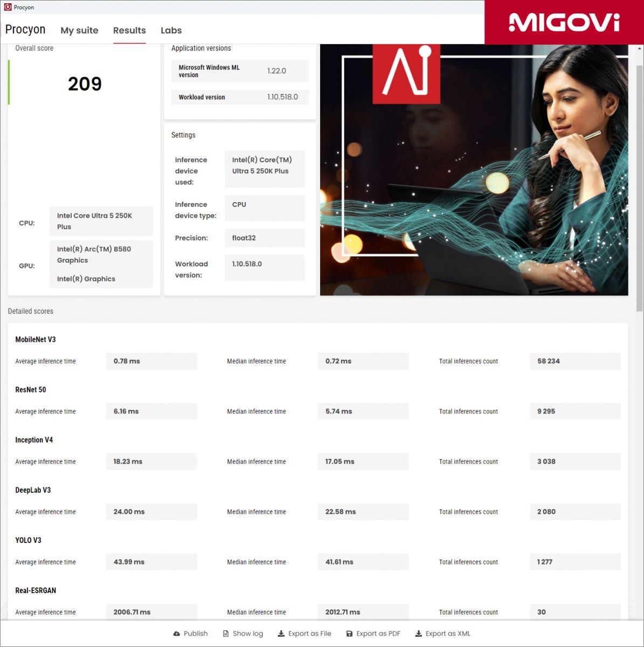This screenshot has height=647, width=644.
Task: Click YOLO V3 median time 41.61 ms
Action: click(363, 562)
